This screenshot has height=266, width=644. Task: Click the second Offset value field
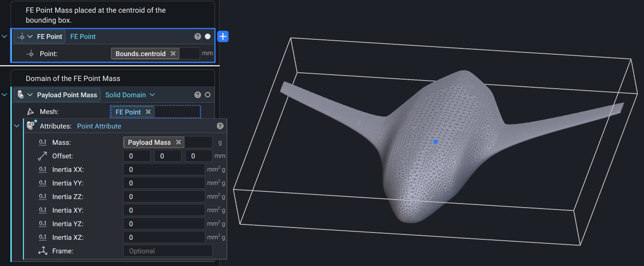pyautogui.click(x=168, y=156)
